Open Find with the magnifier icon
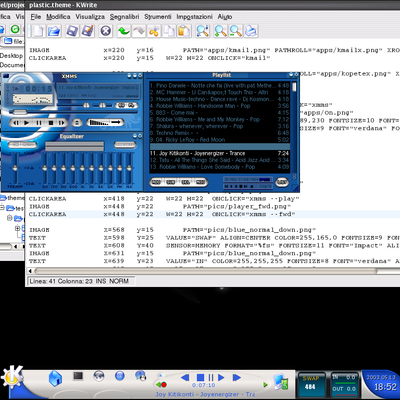400x400 pixels. 202,31
